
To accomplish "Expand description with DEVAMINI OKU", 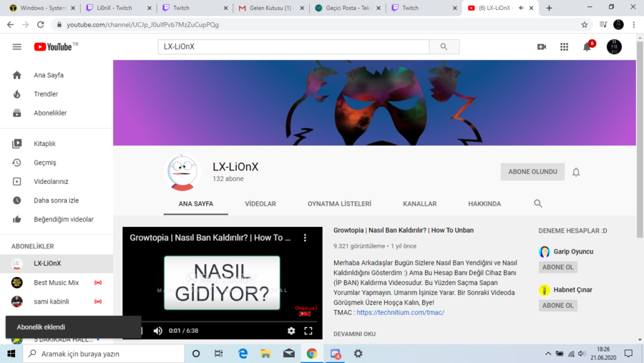I will [x=354, y=334].
